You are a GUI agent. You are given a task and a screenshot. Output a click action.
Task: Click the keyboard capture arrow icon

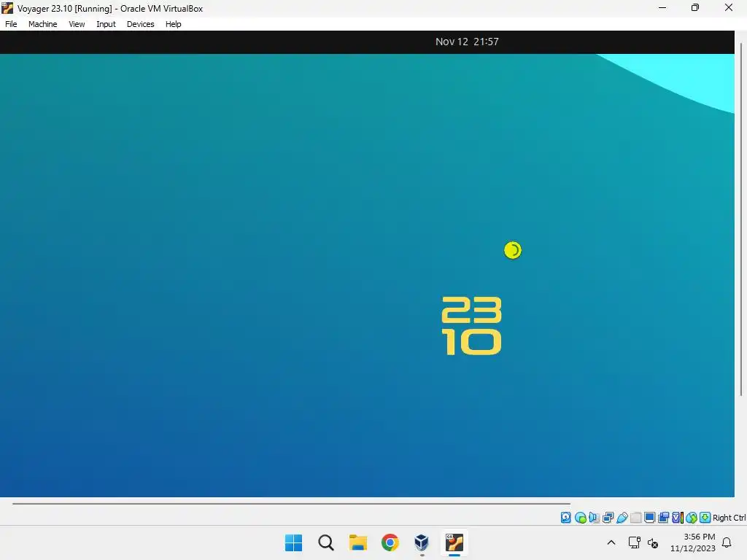[x=705, y=518]
